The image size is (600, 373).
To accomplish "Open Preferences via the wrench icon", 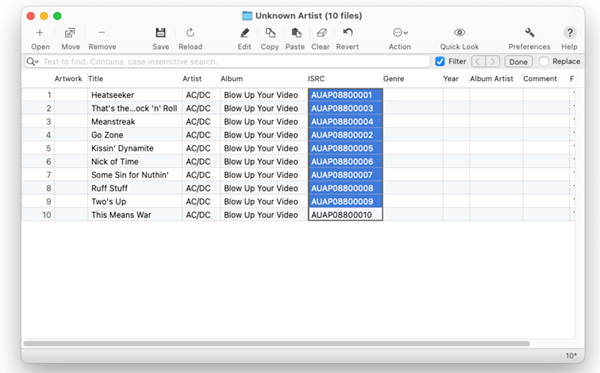I will tap(530, 33).
